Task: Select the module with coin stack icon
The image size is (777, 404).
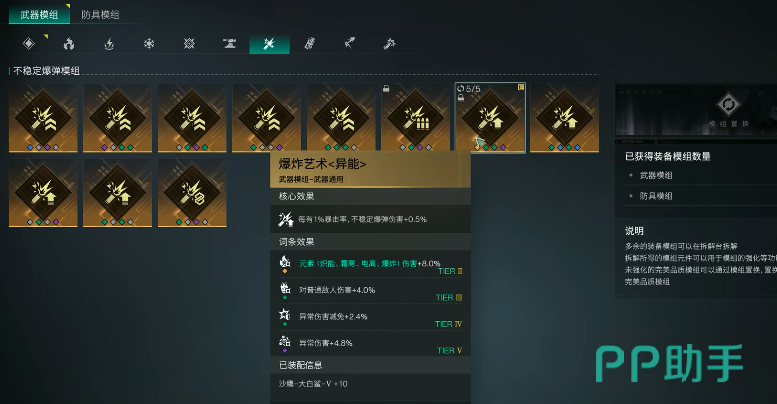Action: [x=192, y=193]
